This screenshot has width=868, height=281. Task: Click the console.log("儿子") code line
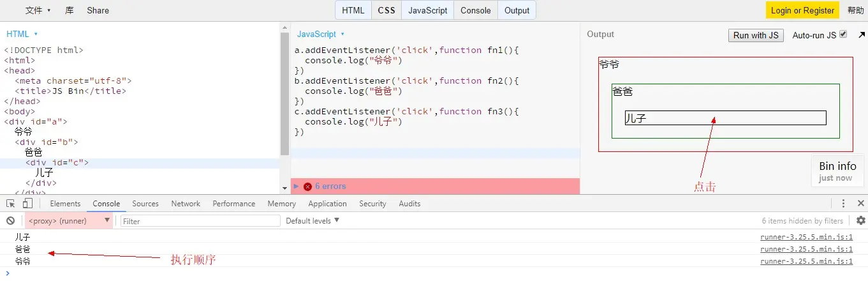pos(354,122)
